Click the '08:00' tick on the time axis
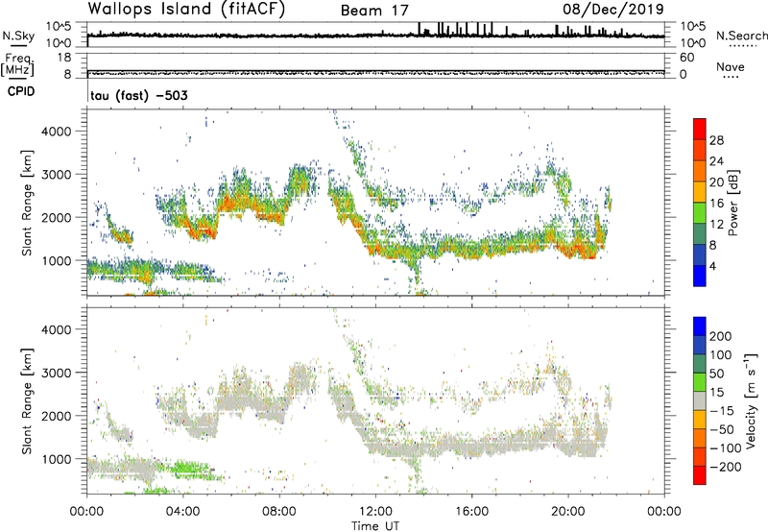This screenshot has width=768, height=532. 279,512
